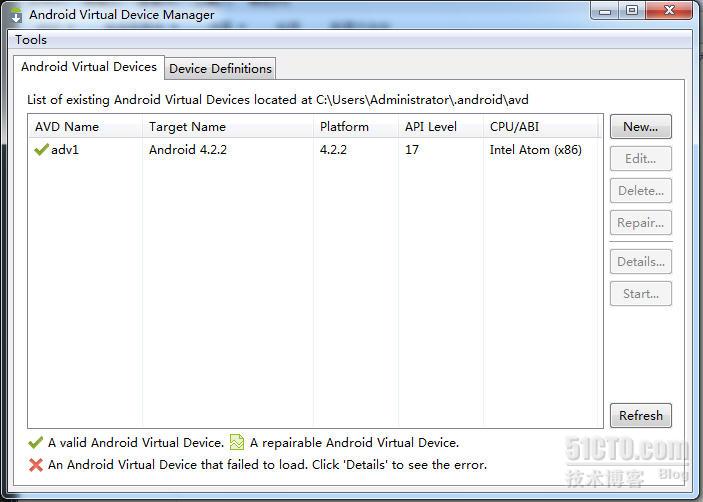Click the Repair... button

point(640,223)
